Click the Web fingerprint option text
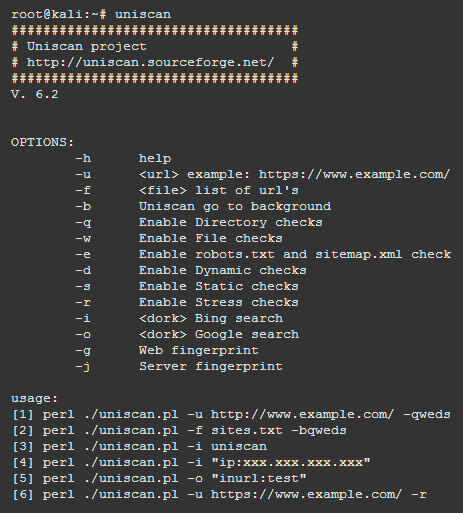 click(x=199, y=350)
